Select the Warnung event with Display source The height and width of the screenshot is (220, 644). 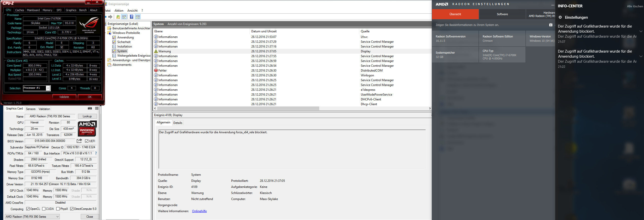pos(292,51)
